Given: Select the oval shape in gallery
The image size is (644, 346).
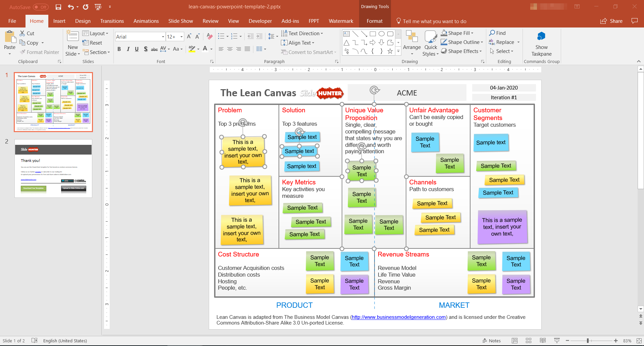Looking at the screenshot, I should tap(382, 34).
